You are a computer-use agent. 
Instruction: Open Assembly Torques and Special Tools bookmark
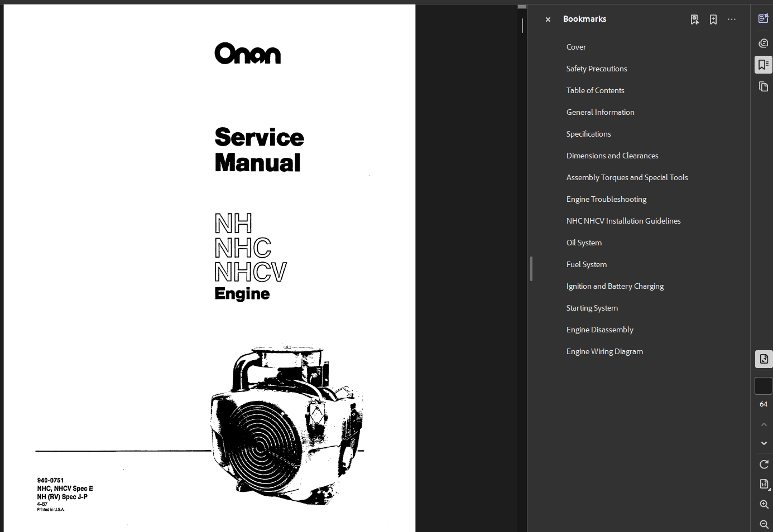(627, 177)
